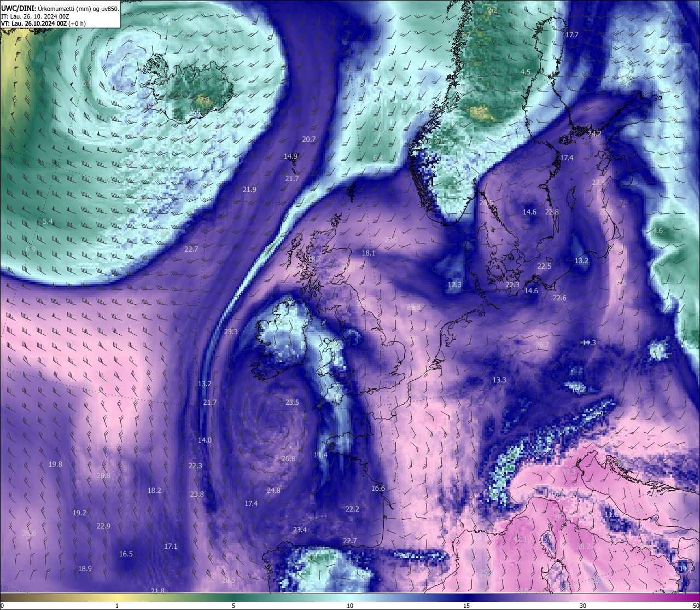Click the map value '4.5' over Sweden
Screen dimensions: 700x610
525,72
